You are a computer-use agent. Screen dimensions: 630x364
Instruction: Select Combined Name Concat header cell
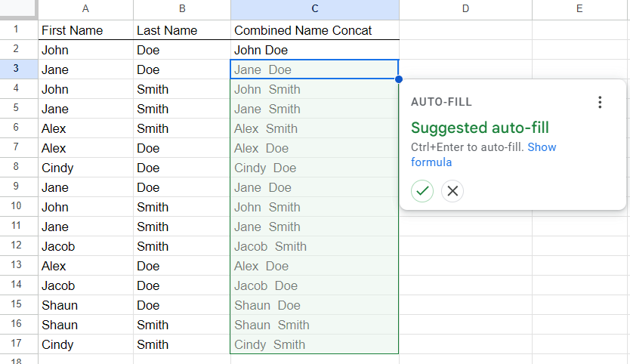pyautogui.click(x=315, y=30)
